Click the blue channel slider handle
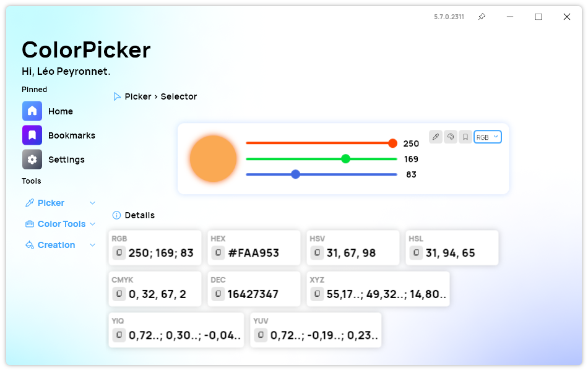 pos(295,174)
